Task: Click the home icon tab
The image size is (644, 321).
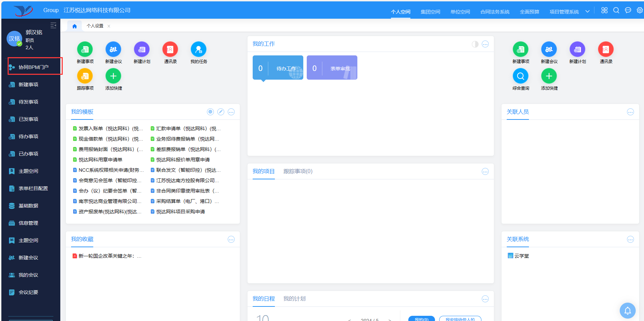Action: pyautogui.click(x=75, y=26)
